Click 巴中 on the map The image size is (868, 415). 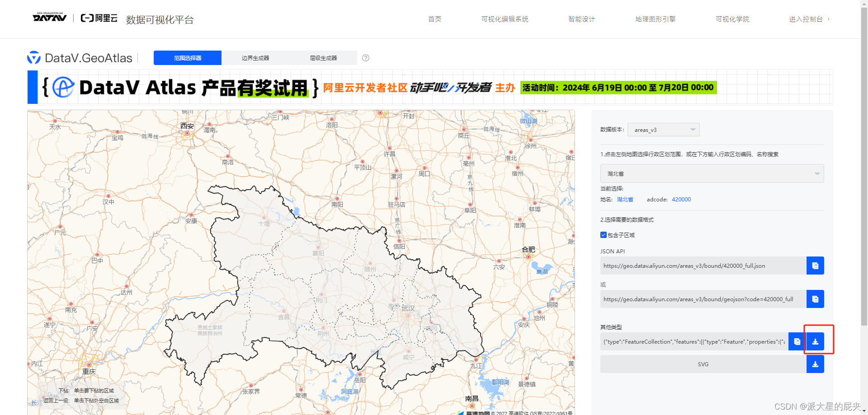click(x=97, y=261)
